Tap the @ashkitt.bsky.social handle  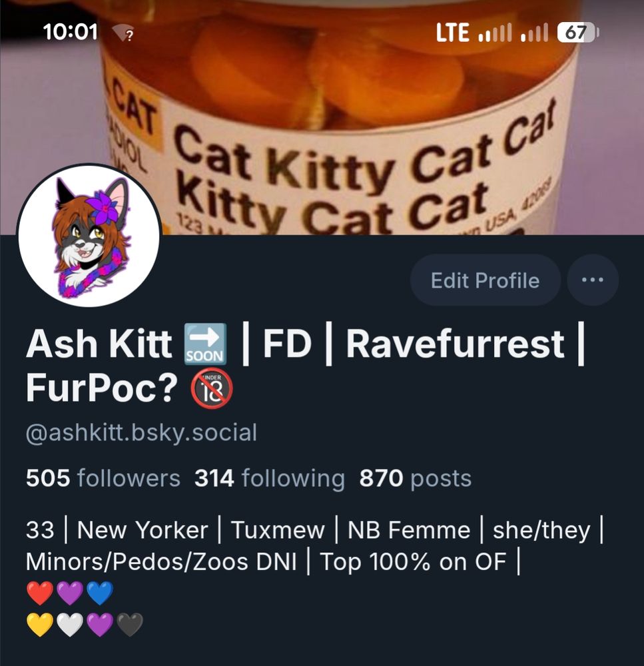[141, 434]
